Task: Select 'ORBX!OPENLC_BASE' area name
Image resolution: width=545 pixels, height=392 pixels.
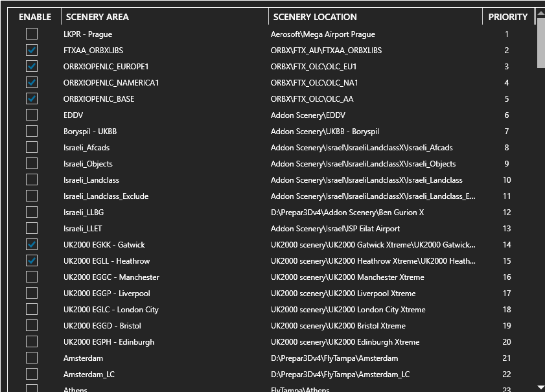Action: (x=99, y=99)
